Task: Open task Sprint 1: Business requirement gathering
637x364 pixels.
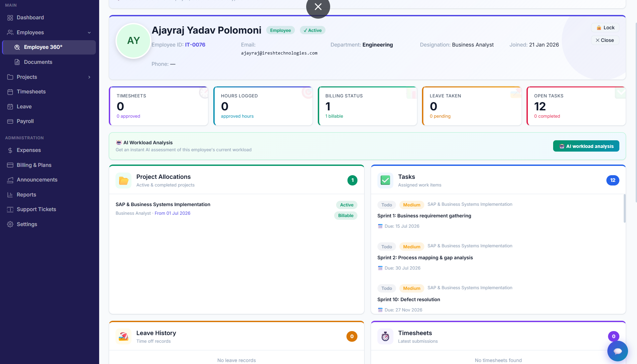Action: pyautogui.click(x=424, y=216)
